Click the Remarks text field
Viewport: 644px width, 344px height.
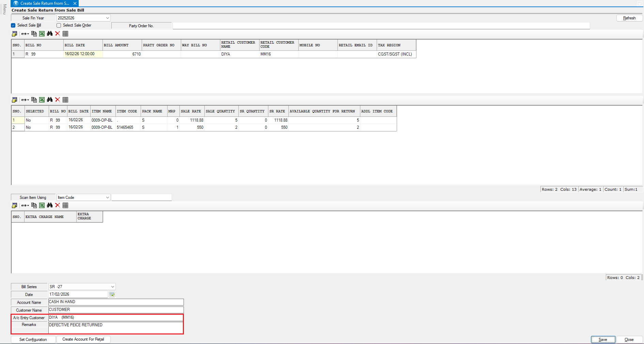(116, 328)
